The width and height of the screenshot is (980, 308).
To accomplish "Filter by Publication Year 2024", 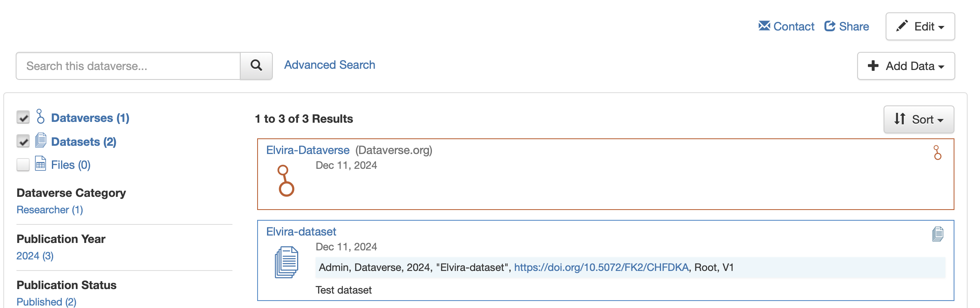I will pos(35,256).
